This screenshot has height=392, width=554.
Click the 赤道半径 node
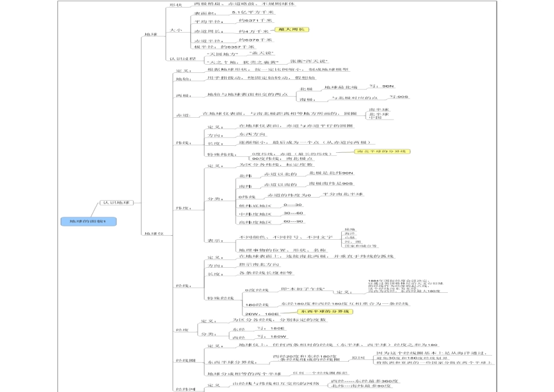(x=209, y=41)
